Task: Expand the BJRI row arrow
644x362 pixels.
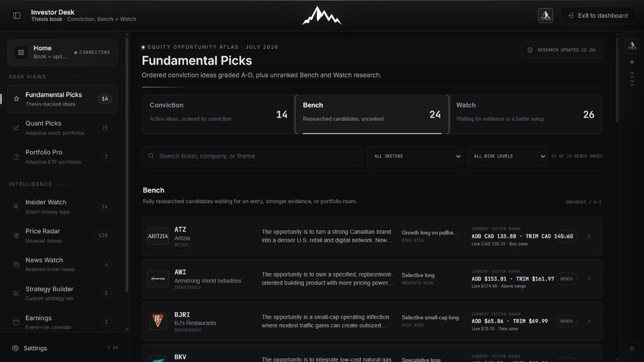Action: (589, 321)
